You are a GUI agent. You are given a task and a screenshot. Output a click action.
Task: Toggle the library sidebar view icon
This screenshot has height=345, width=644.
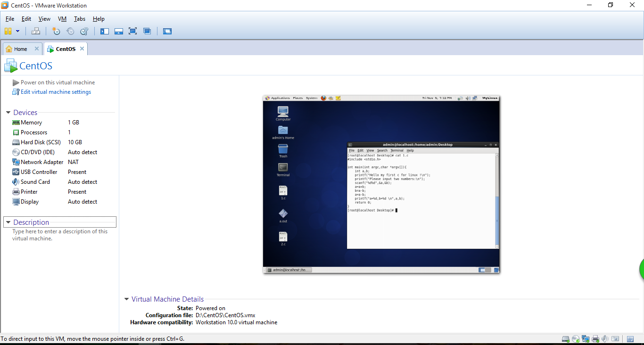pyautogui.click(x=105, y=31)
